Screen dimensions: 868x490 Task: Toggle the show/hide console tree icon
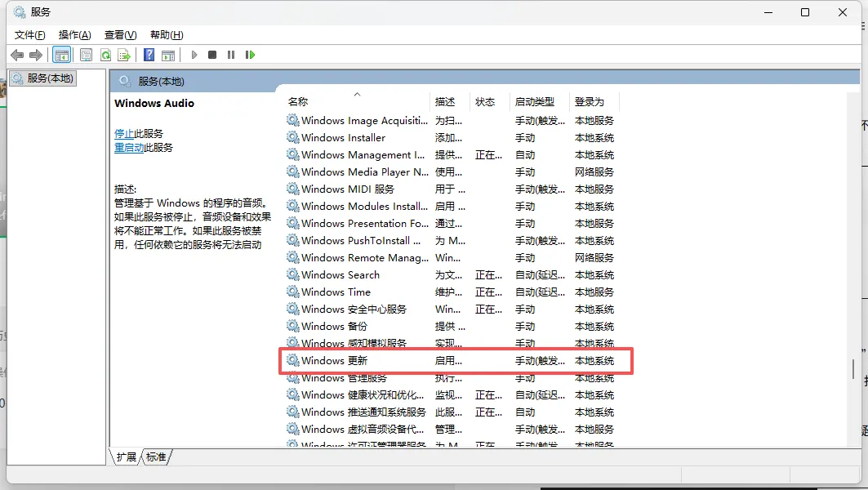tap(61, 55)
